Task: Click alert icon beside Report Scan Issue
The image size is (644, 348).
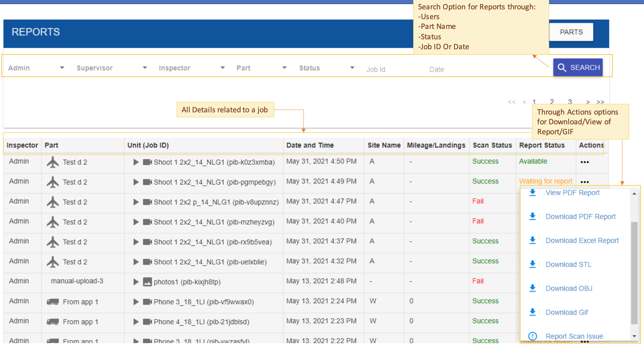Action: pyautogui.click(x=533, y=336)
